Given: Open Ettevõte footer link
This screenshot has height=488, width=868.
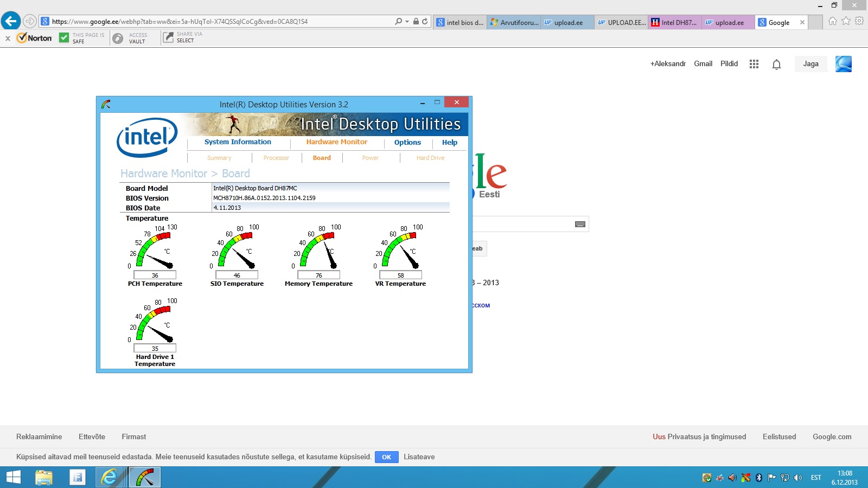Looking at the screenshot, I should click(x=92, y=436).
